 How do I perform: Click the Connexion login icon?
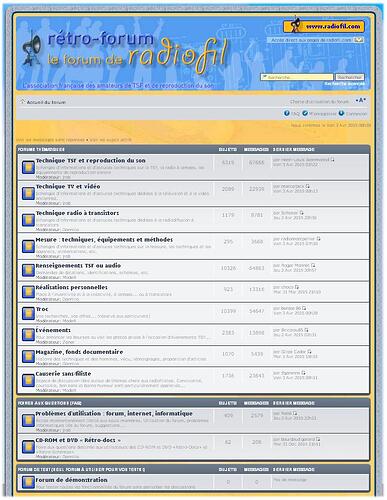coord(341,113)
